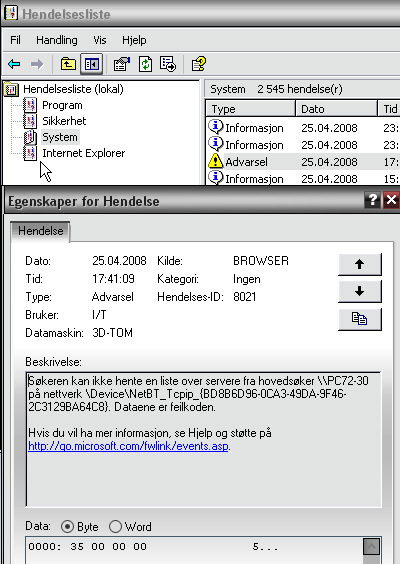Click the Dato column header
The height and width of the screenshot is (564, 400).
(336, 109)
